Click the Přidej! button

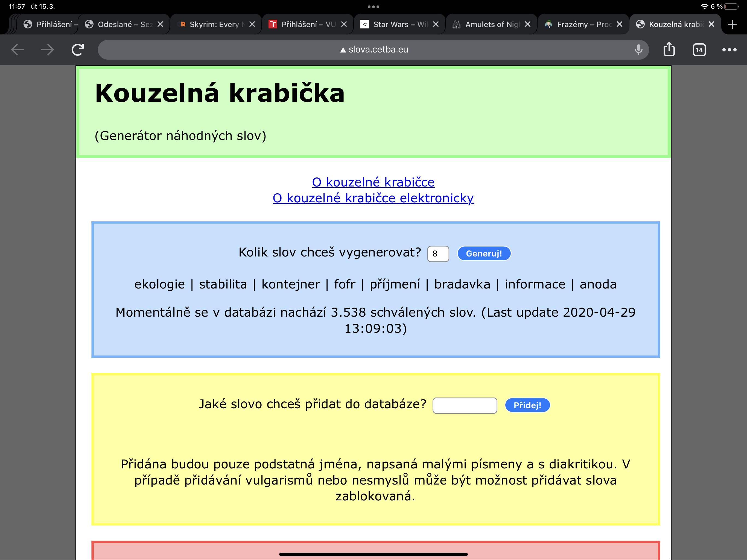(x=527, y=405)
